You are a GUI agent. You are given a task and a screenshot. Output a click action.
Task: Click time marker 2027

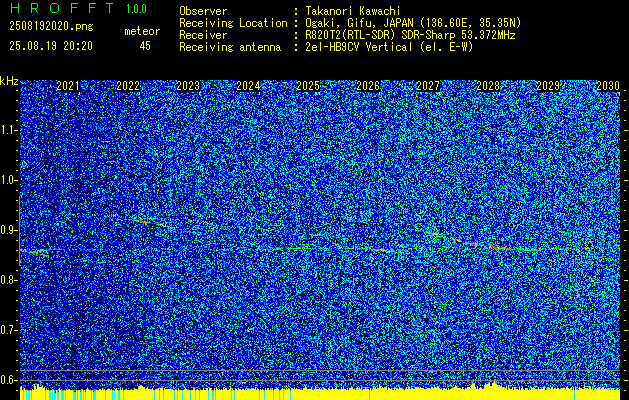428,86
